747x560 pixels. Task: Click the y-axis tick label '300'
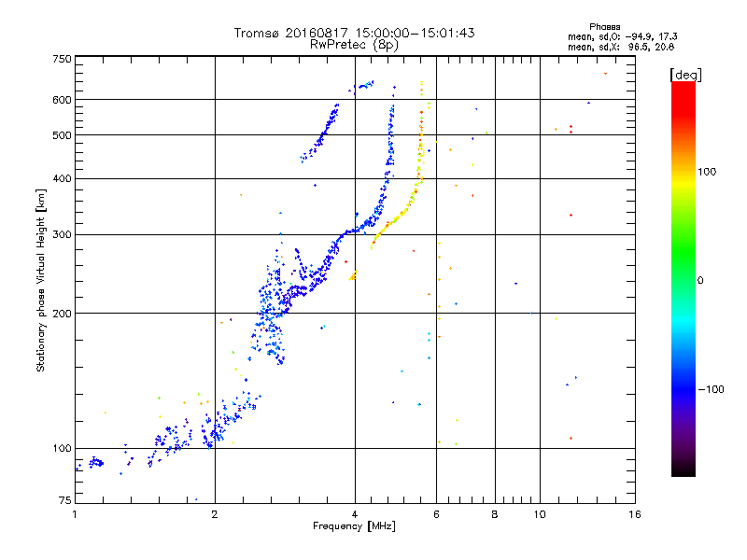click(62, 234)
